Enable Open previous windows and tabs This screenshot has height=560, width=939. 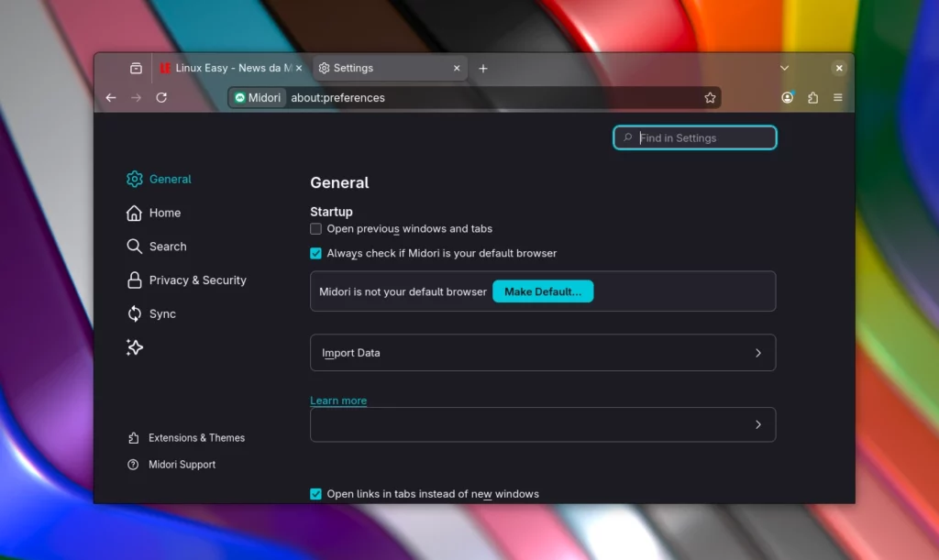[315, 228]
